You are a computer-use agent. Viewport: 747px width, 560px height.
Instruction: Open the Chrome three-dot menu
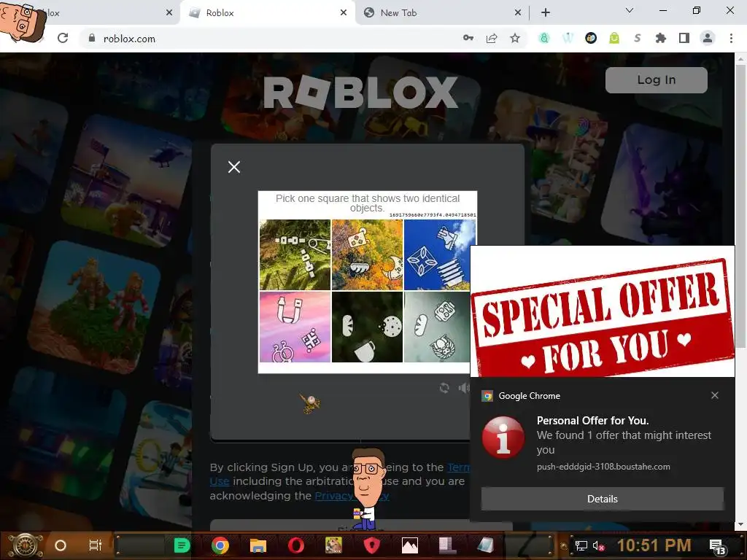(x=731, y=38)
